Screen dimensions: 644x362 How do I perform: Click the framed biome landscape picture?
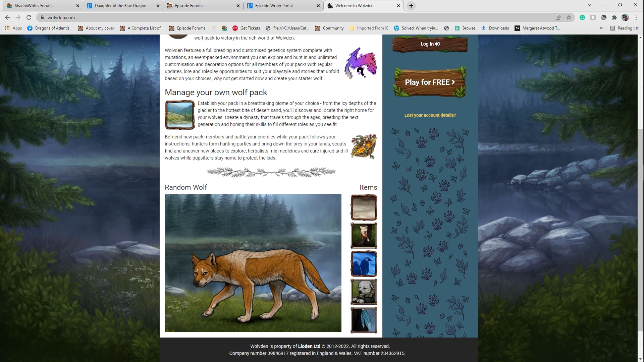click(x=180, y=115)
